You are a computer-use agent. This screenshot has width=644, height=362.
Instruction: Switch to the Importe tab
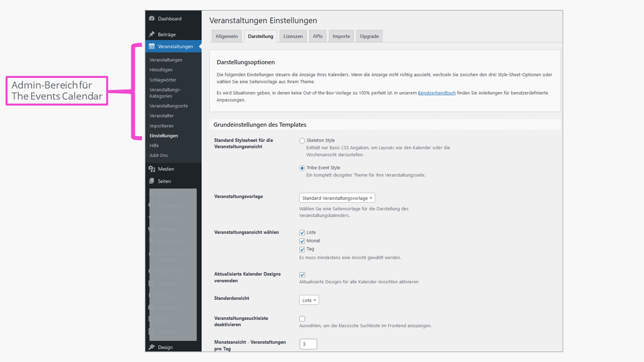click(341, 36)
